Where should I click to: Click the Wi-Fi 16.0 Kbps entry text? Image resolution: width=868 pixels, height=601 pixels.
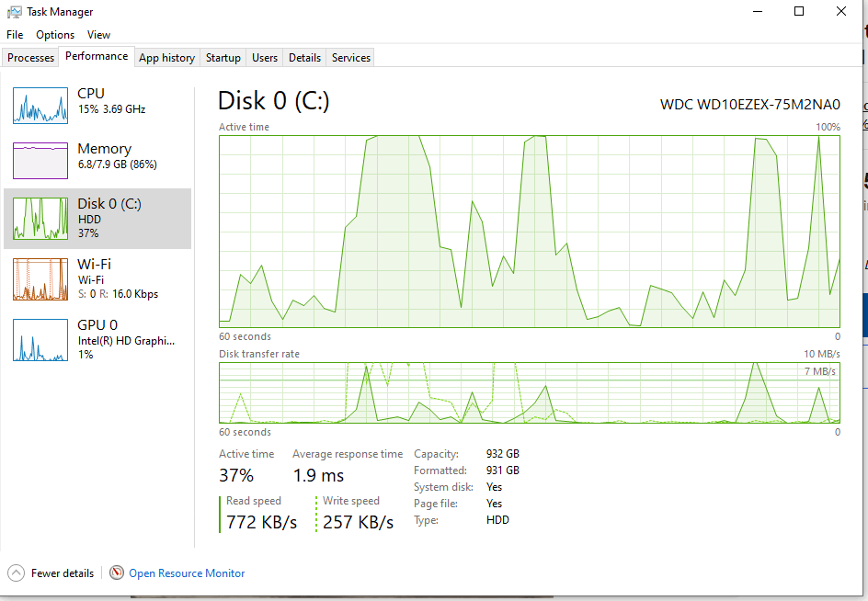click(x=118, y=279)
